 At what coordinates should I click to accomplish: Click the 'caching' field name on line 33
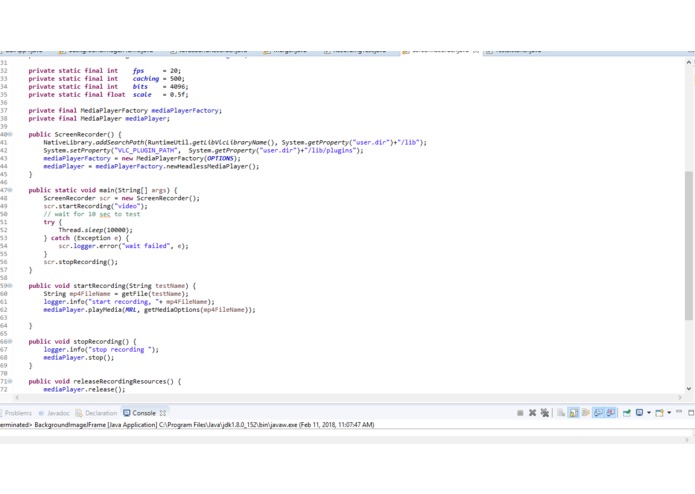(146, 78)
